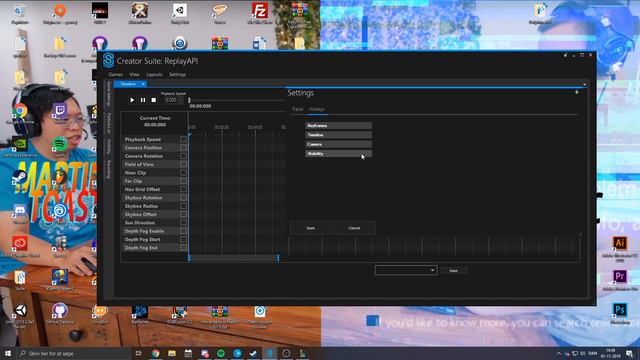Open Spotify from the taskbar

click(221, 353)
